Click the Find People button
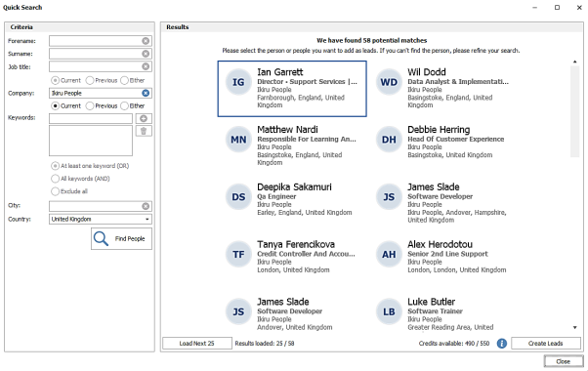The image size is (588, 371). coord(121,239)
